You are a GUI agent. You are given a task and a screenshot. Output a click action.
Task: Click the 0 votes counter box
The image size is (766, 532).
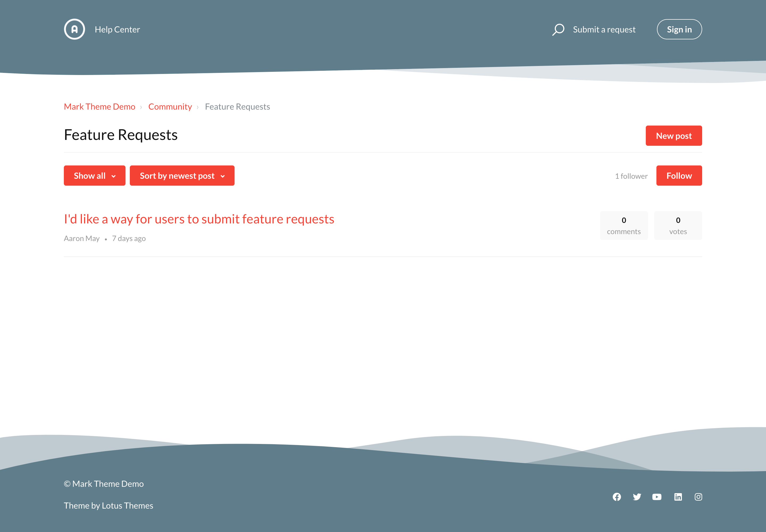678,226
